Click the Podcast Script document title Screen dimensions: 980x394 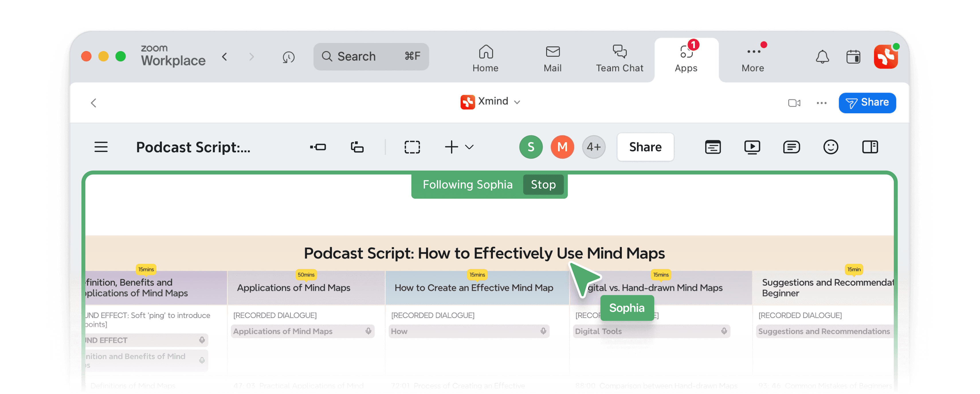click(193, 147)
